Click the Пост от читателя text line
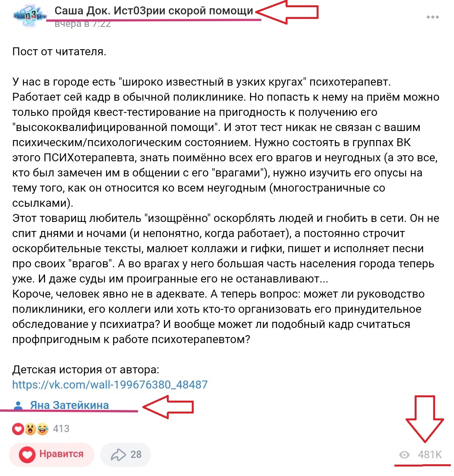 (x=59, y=52)
